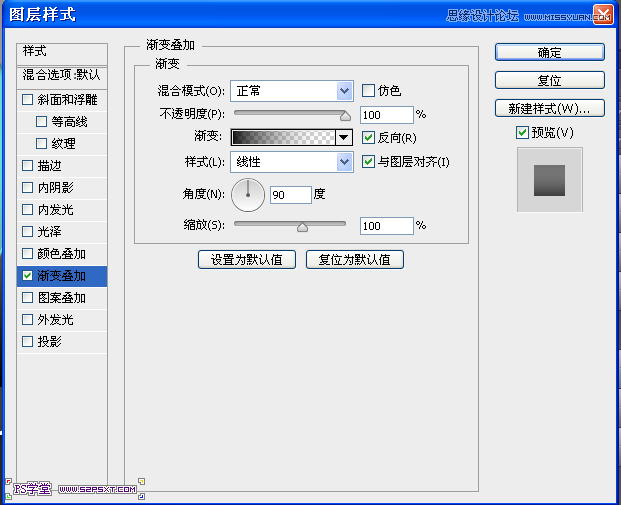Screen dimensions: 621x505
Task: Click the 不透明度 percentage input field
Action: tap(387, 115)
